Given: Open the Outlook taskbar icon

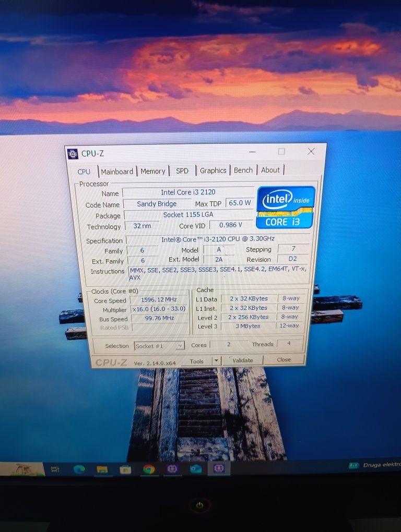Looking at the screenshot, I should 196,469.
